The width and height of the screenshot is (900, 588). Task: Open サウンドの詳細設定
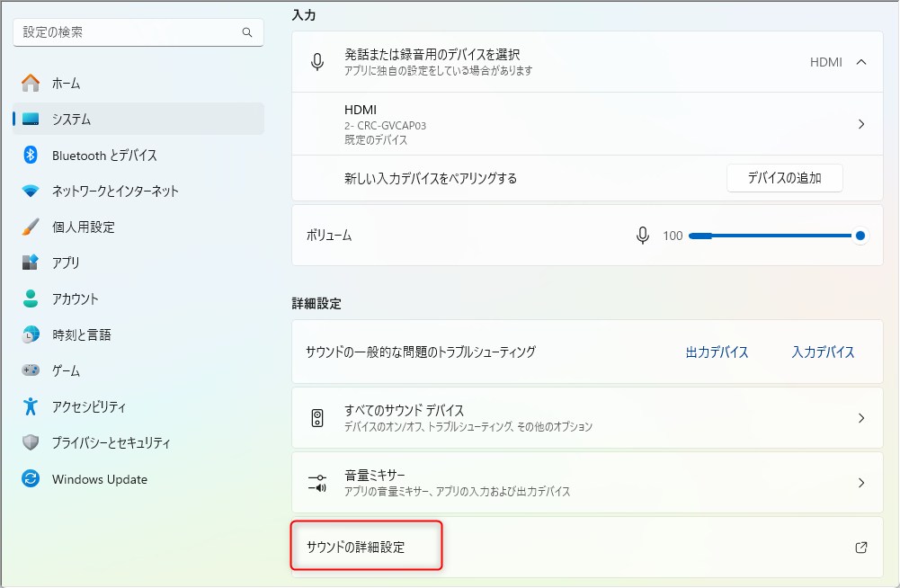pos(587,548)
